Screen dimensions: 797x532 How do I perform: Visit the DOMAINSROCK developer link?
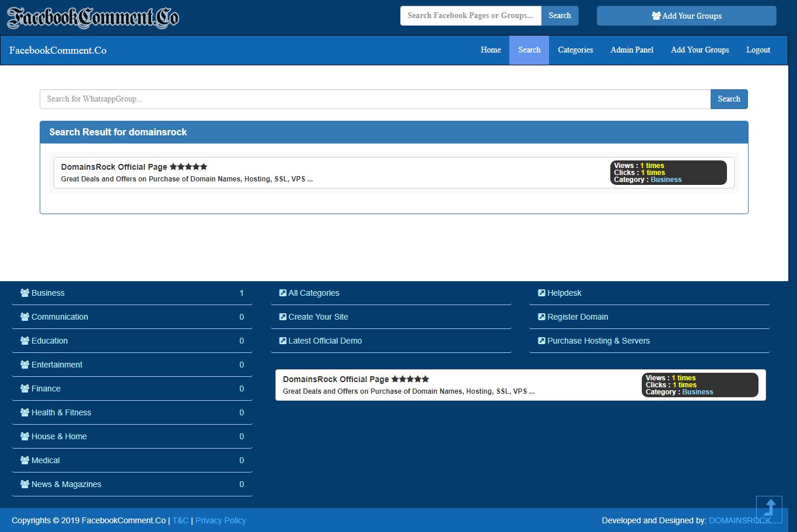[740, 520]
